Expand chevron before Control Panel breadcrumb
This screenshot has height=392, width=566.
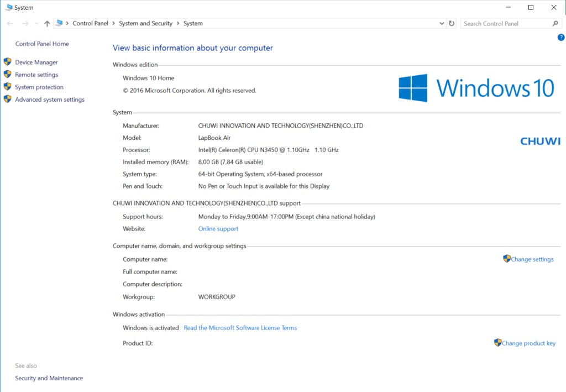(67, 23)
